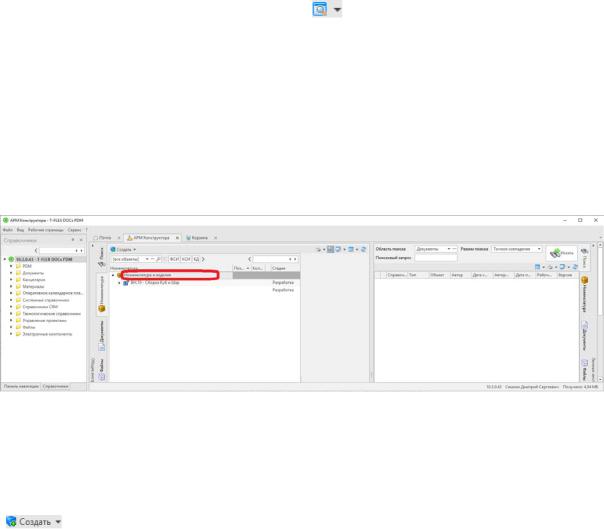
Task: Click refresh icon above the results table
Action: tap(575, 267)
